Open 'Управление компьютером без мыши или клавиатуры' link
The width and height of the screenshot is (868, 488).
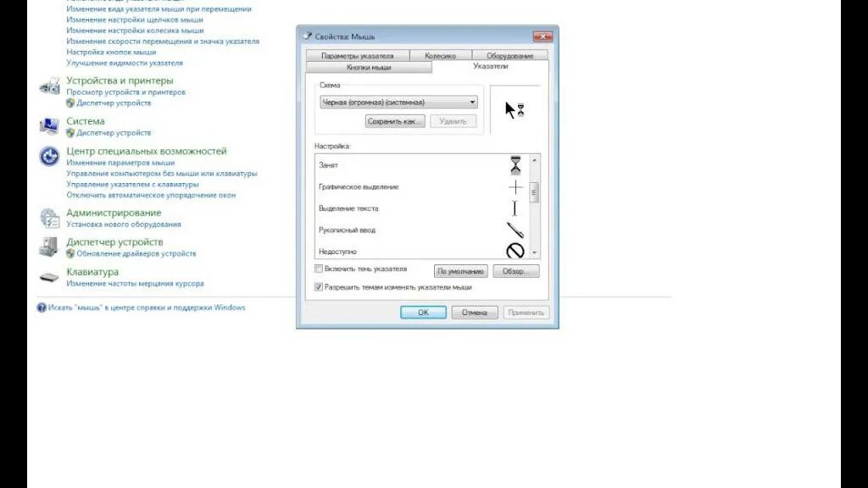(x=162, y=174)
